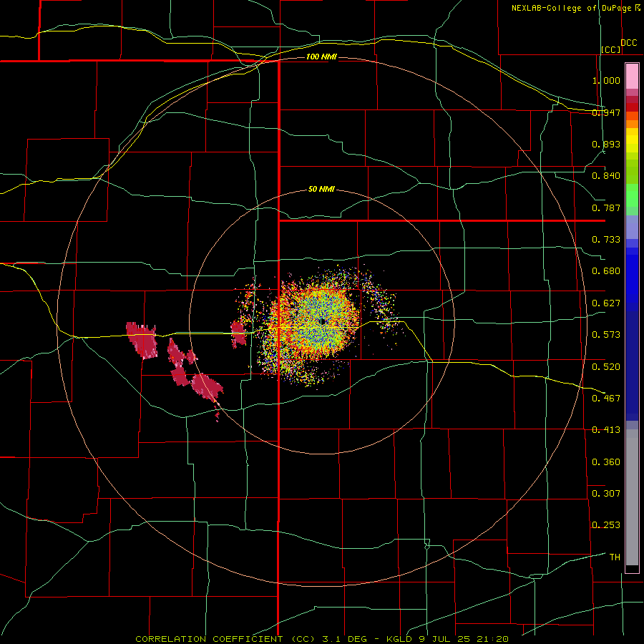Click the 1.000 color scale value
Screen dimensions: 644x644
606,80
